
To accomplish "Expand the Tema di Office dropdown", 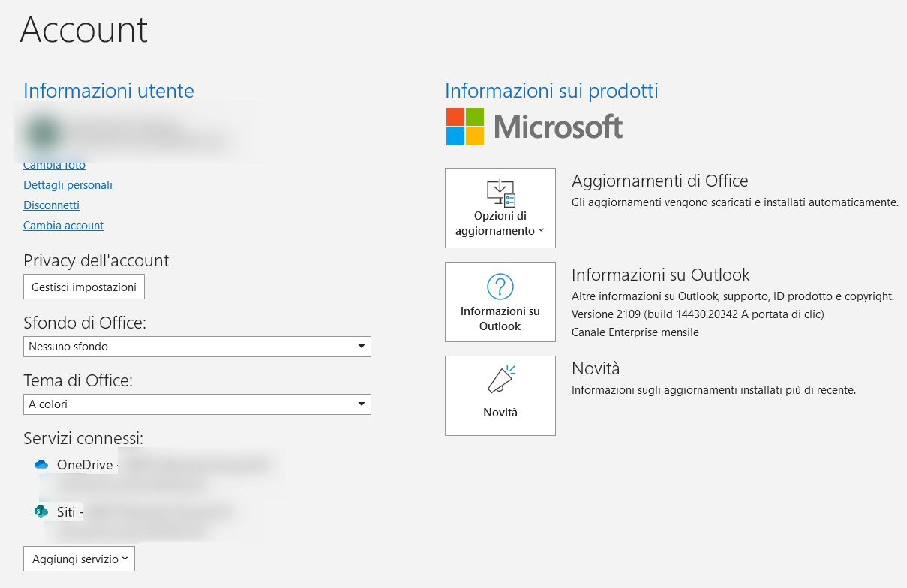I will [x=197, y=404].
